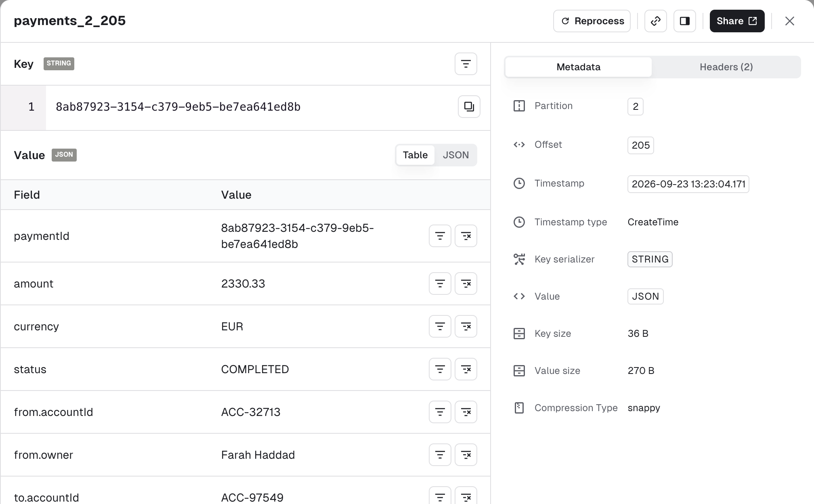The image size is (814, 504).
Task: Exclude the from.owner Farah Haddad filter
Action: pyautogui.click(x=466, y=455)
